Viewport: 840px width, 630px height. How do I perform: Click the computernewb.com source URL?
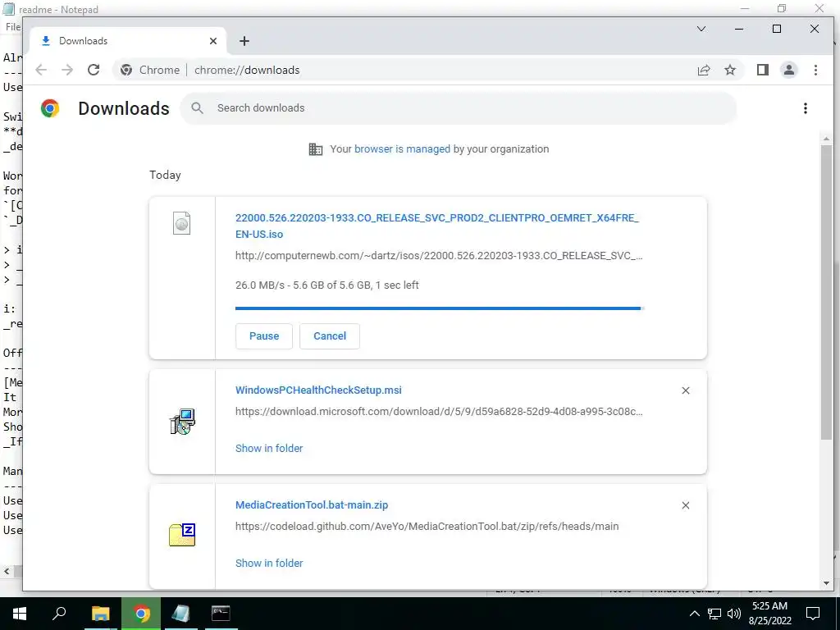439,256
